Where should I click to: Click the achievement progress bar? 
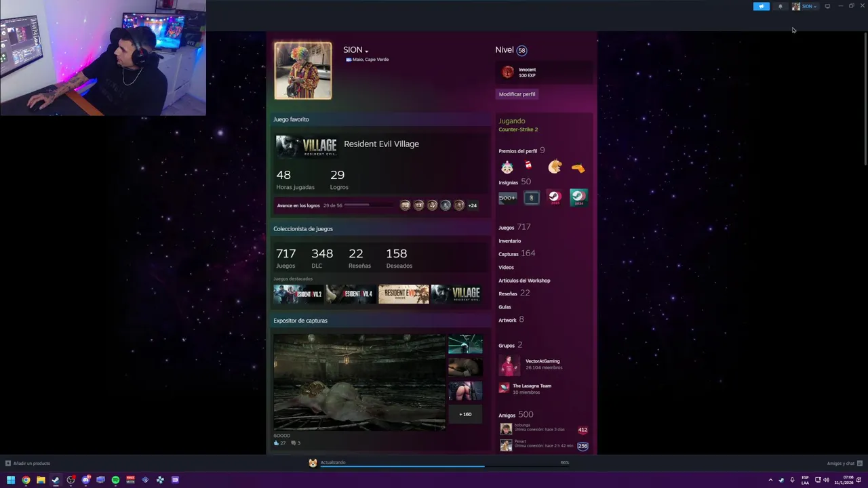click(x=370, y=205)
